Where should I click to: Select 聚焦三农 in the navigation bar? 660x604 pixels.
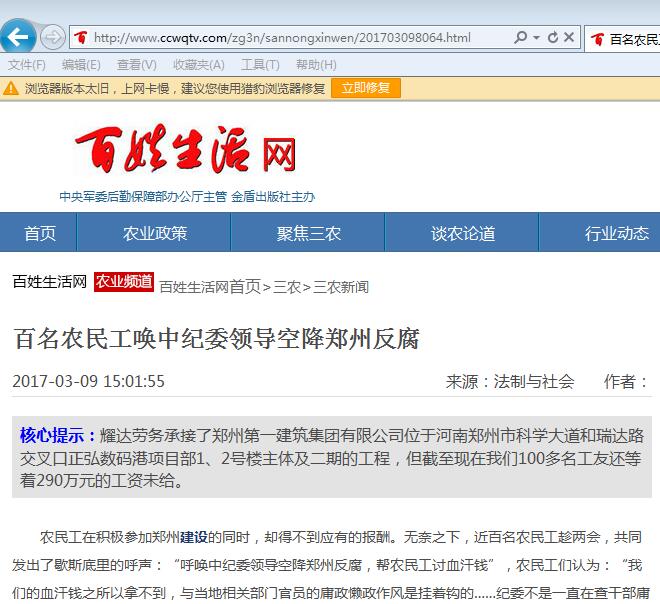(309, 233)
